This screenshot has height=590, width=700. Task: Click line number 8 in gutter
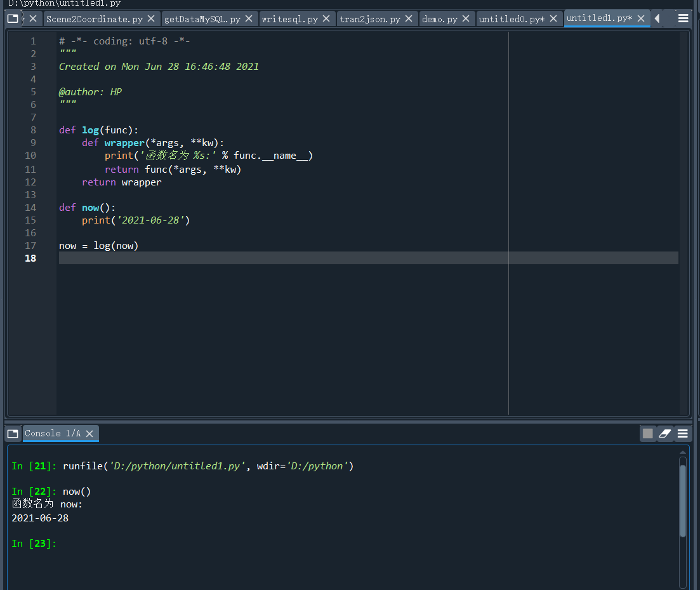coord(33,130)
